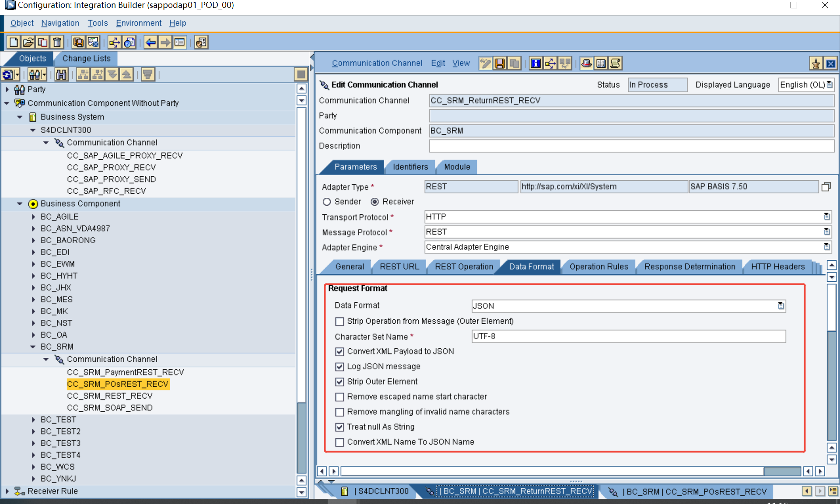This screenshot has width=840, height=504.
Task: Click the Save all disks icon in main toolbar
Action: pyautogui.click(x=78, y=42)
